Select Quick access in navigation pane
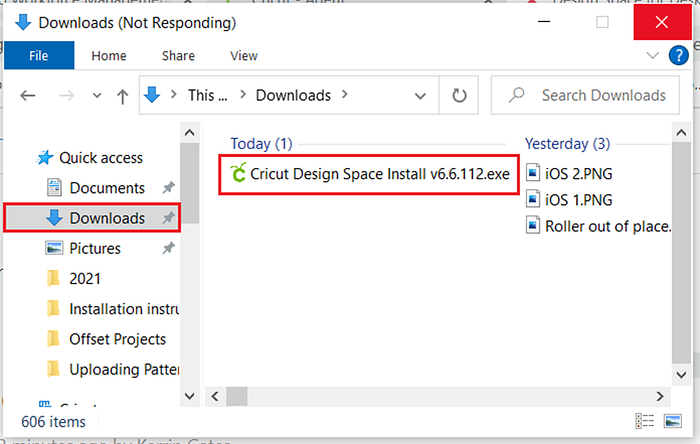 pyautogui.click(x=101, y=158)
